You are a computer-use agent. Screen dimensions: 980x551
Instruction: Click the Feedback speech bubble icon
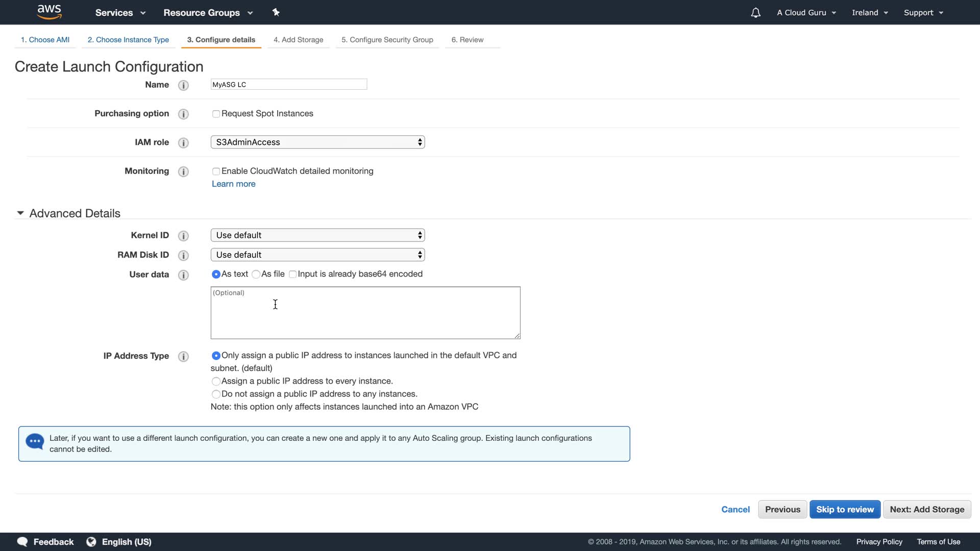[22, 542]
